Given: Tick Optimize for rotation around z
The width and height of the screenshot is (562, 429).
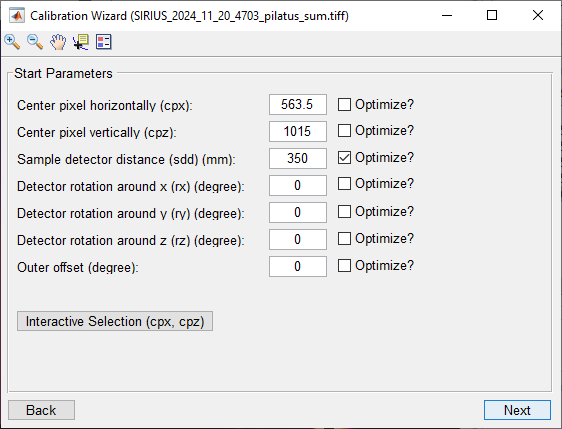Looking at the screenshot, I should pos(344,238).
